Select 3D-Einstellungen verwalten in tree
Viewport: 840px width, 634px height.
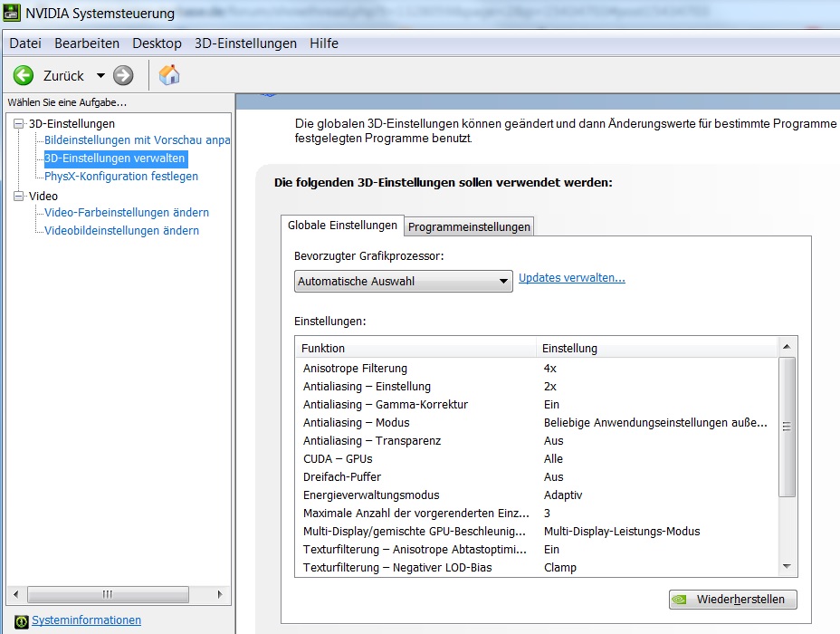click(115, 158)
